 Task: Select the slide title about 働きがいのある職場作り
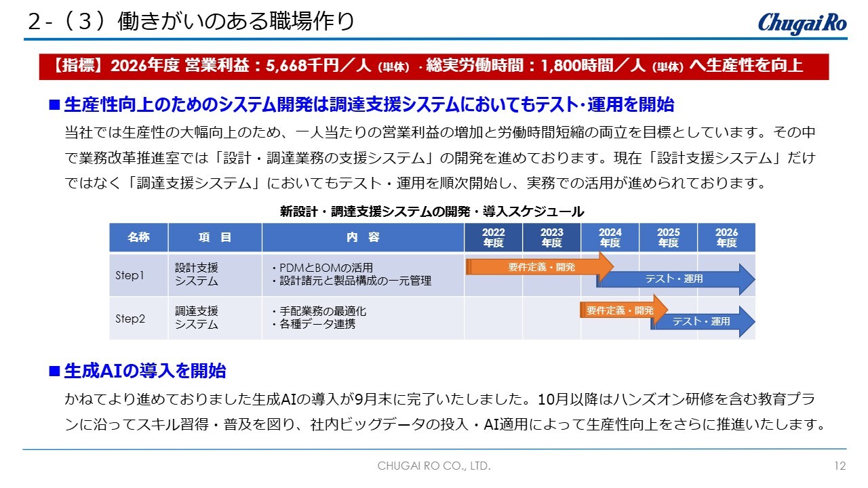191,21
